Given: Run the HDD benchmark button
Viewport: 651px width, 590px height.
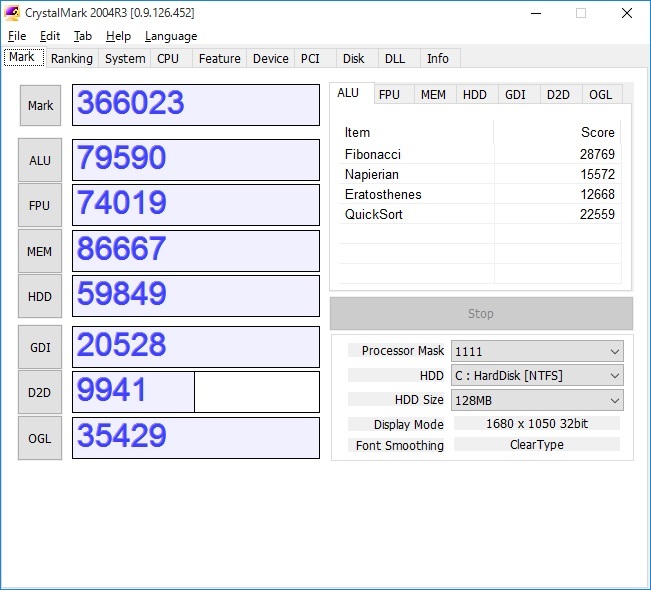Looking at the screenshot, I should pos(40,296).
